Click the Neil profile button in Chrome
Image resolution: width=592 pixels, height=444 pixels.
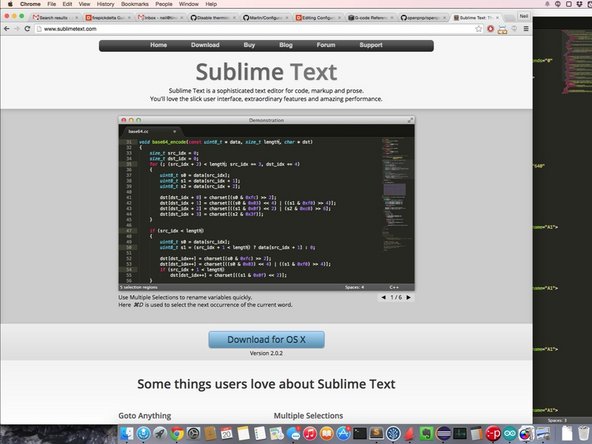point(524,16)
